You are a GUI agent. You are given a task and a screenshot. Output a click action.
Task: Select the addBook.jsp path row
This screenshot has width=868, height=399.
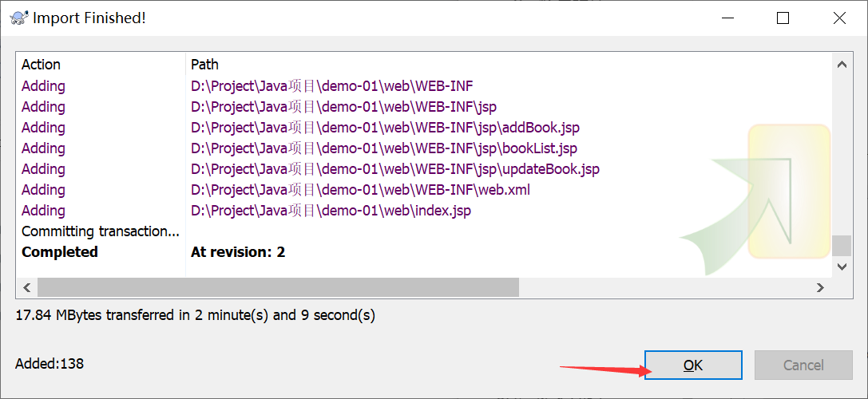pos(385,128)
